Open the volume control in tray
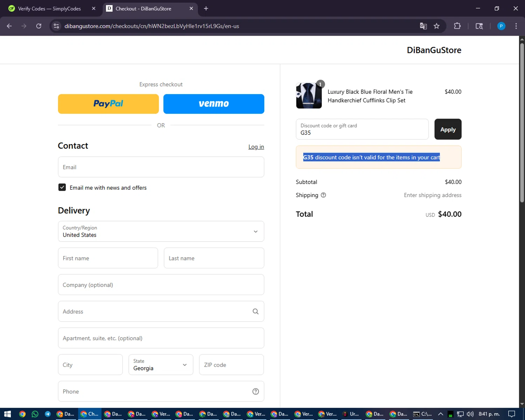This screenshot has width=525, height=420. point(470,414)
